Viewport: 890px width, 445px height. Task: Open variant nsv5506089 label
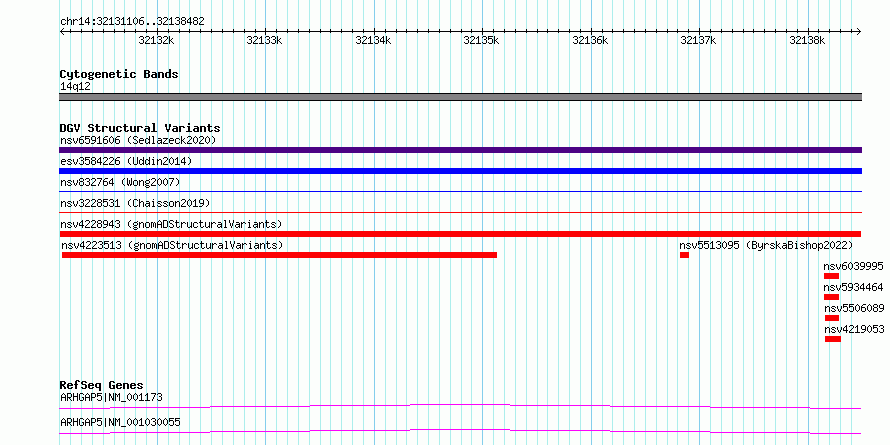pyautogui.click(x=854, y=308)
